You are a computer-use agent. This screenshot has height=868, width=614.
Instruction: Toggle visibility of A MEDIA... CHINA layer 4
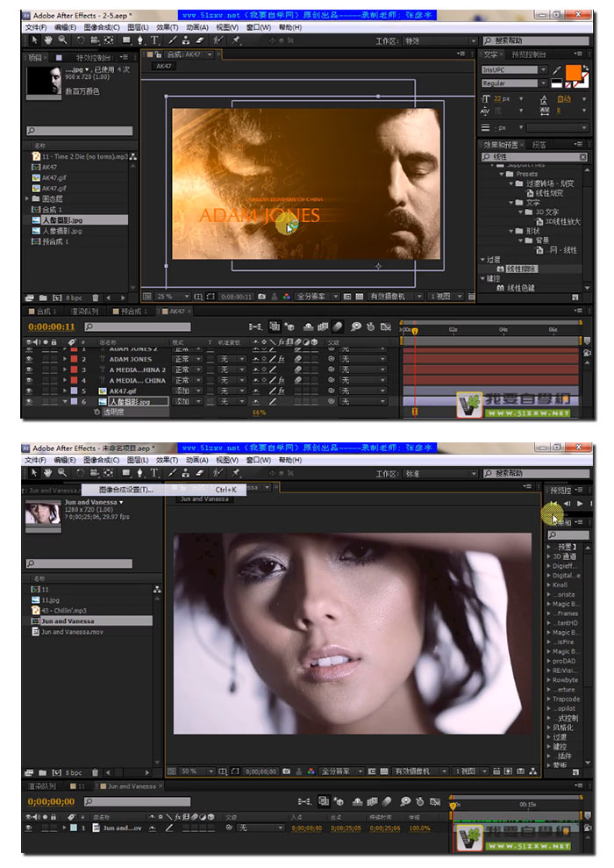pyautogui.click(x=29, y=380)
